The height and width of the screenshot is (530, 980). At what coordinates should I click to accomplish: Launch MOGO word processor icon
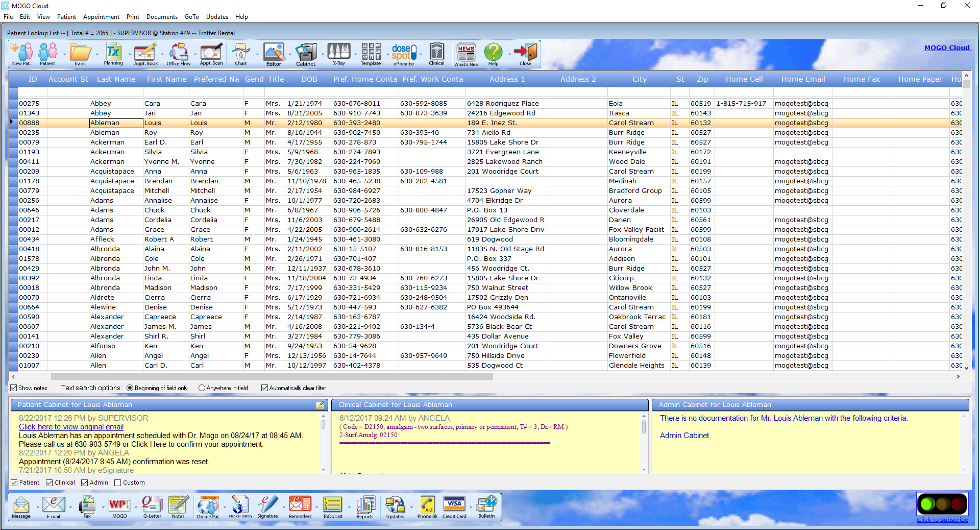pos(119,507)
